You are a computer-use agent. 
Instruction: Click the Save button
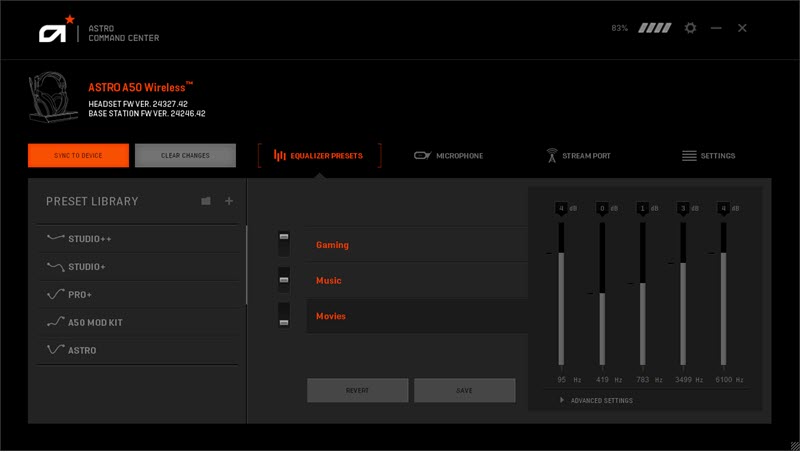[x=464, y=390]
